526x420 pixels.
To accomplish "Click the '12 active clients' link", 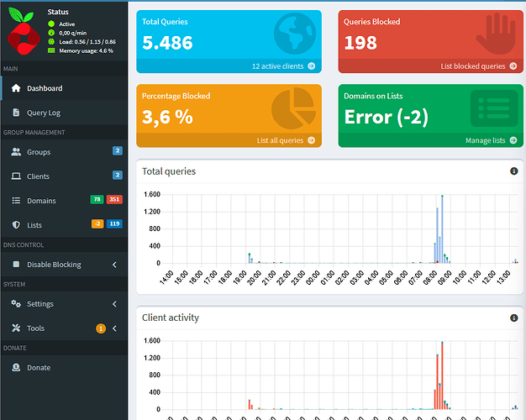I will pyautogui.click(x=283, y=66).
